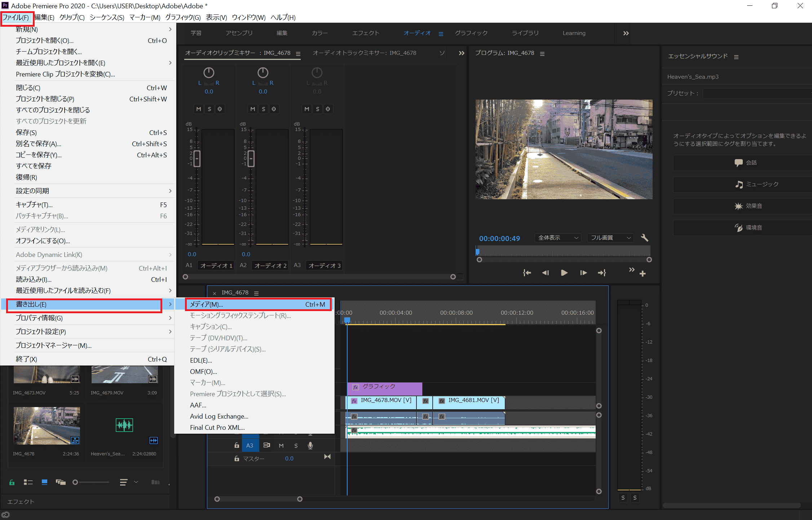Image resolution: width=812 pixels, height=520 pixels.
Task: Click the play button in Program monitor
Action: pyautogui.click(x=564, y=273)
